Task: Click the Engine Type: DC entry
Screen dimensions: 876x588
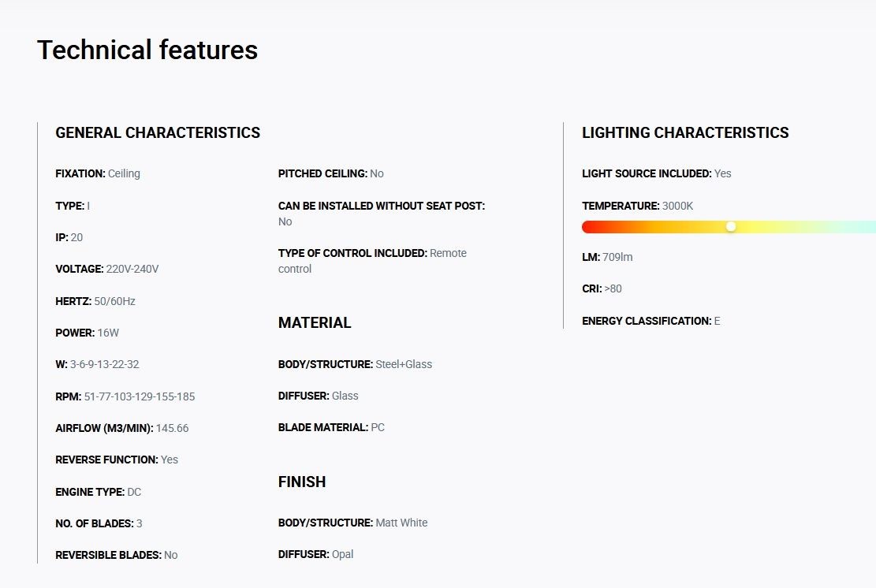Action: 99,492
